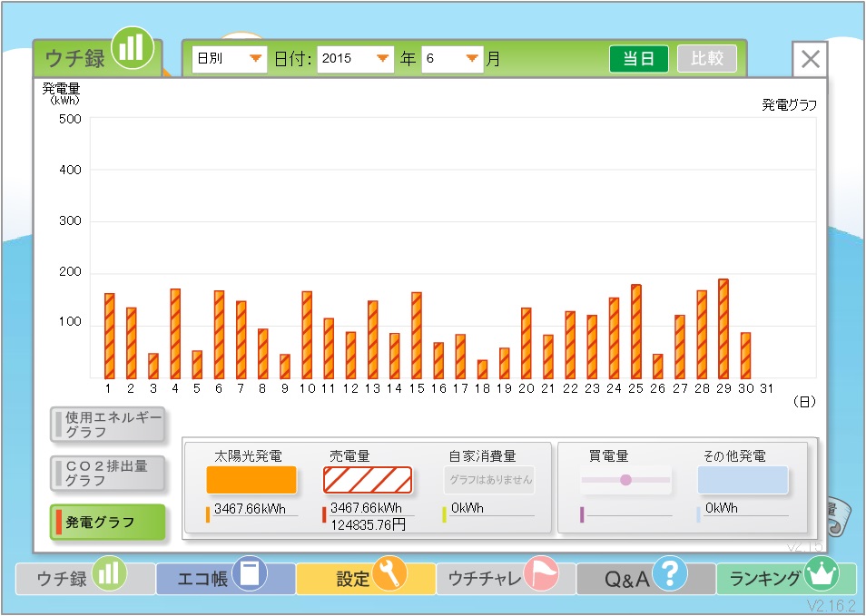Click the グラフはありません box
866x616 pixels.
(x=490, y=480)
